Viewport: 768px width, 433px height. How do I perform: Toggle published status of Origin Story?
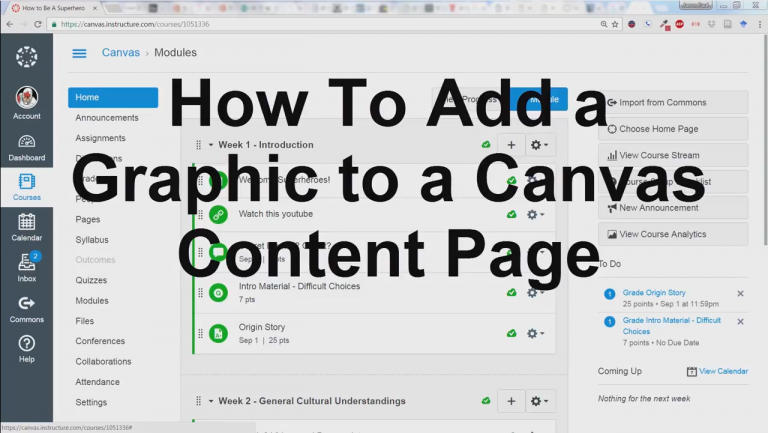[511, 333]
